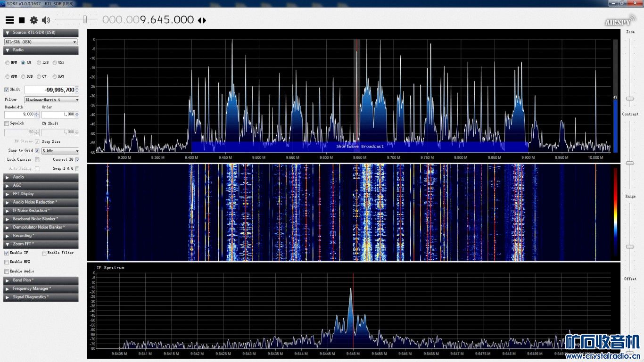The height and width of the screenshot is (362, 644).
Task: Click the frequency step arrows icon
Action: (x=202, y=20)
